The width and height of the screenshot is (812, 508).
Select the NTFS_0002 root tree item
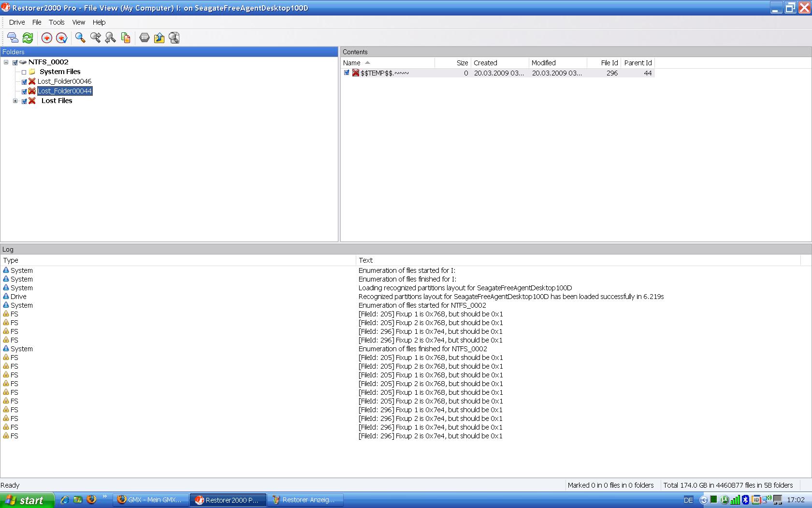click(x=48, y=62)
